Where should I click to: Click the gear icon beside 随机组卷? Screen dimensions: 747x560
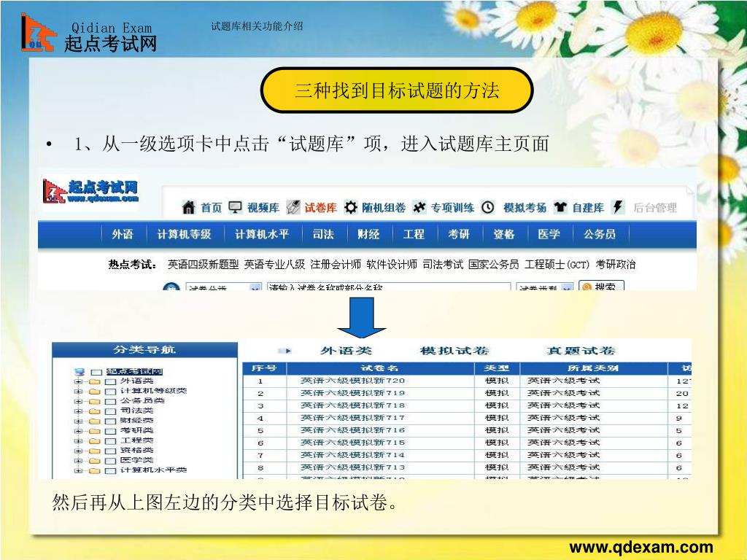351,207
